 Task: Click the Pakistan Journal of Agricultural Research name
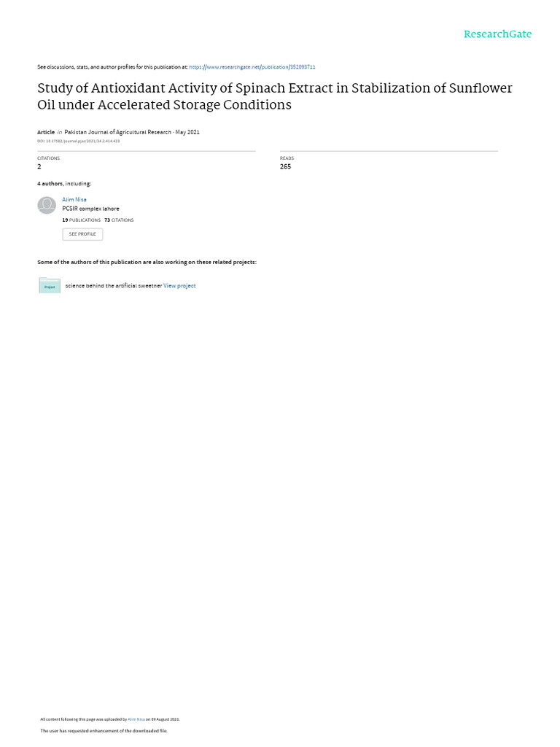[x=117, y=133]
